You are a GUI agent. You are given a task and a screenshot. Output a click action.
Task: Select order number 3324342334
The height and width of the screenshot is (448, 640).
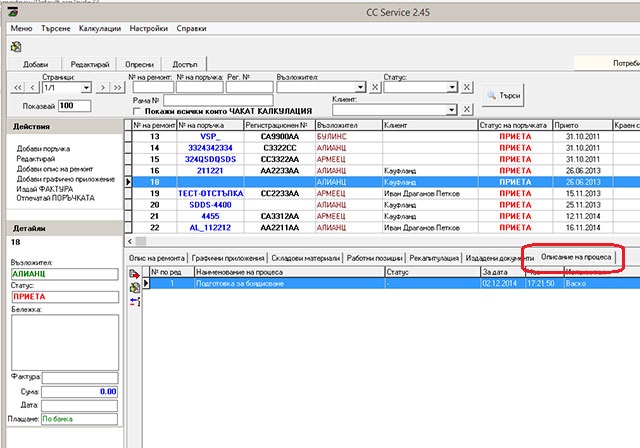tap(210, 148)
